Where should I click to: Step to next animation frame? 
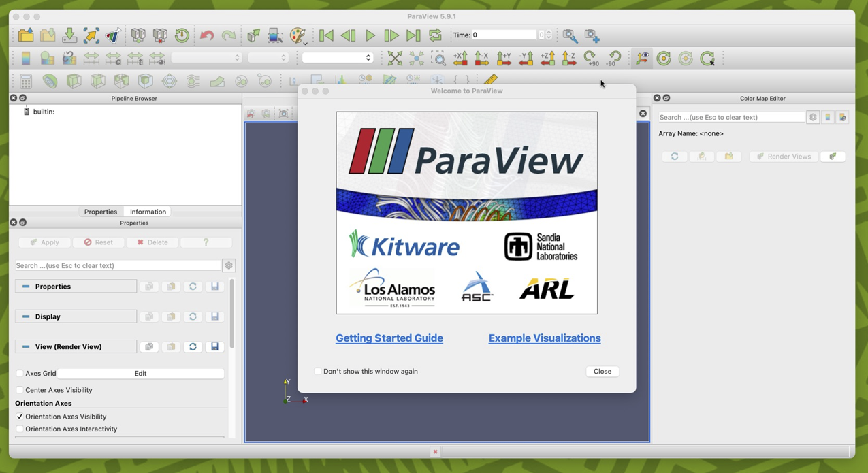[x=391, y=35]
